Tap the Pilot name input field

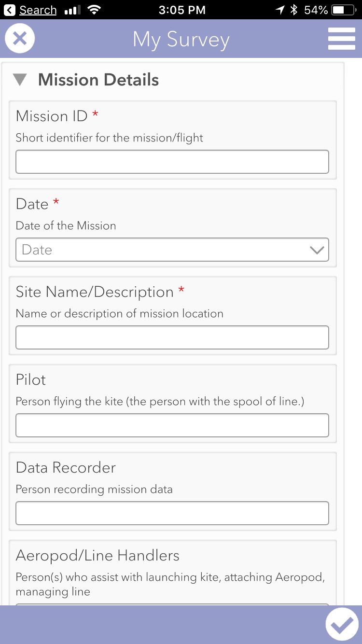tap(172, 425)
